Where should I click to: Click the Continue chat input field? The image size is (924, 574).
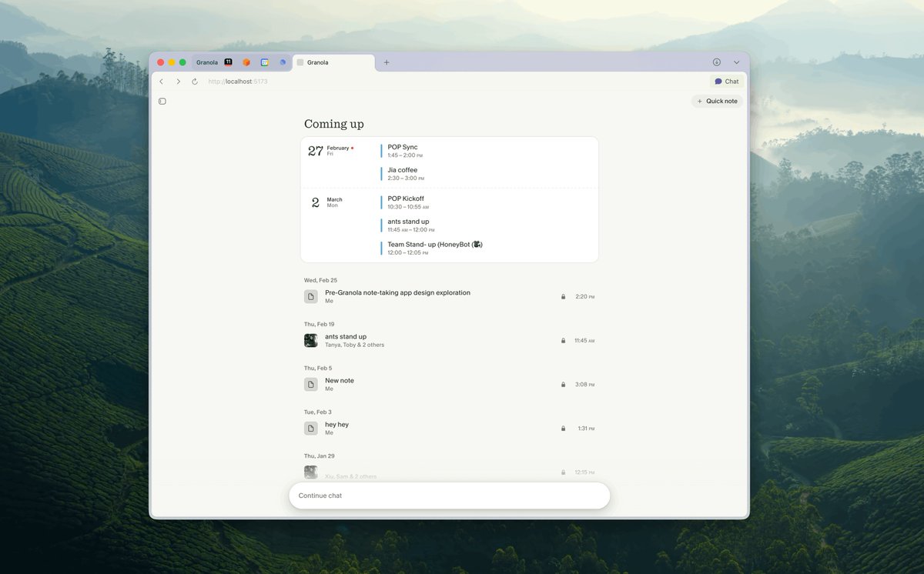pos(449,496)
